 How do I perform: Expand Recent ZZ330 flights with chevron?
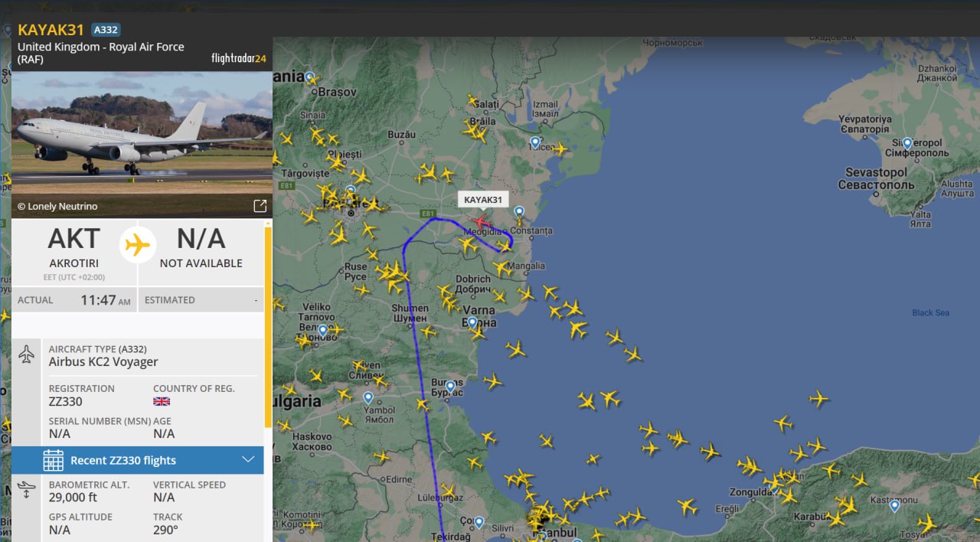click(247, 459)
